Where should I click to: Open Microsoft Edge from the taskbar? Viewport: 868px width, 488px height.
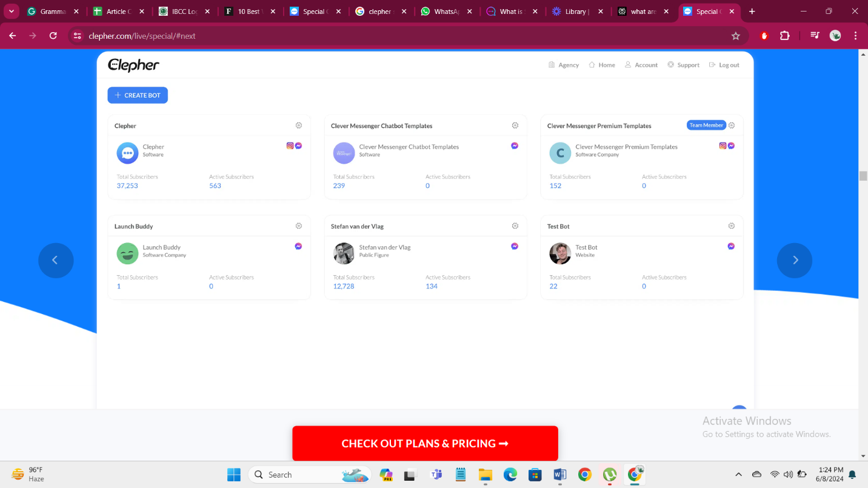[510, 475]
